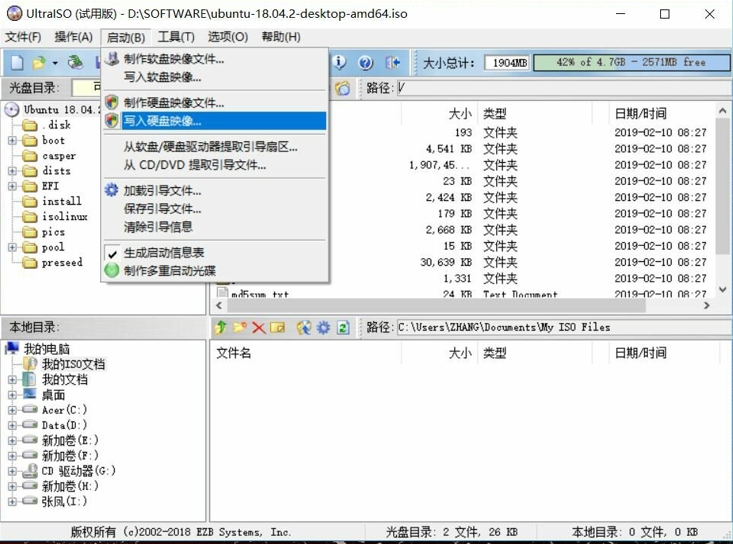733x544 pixels.
Task: Click the image 路径 field showing /
Action: (563, 88)
